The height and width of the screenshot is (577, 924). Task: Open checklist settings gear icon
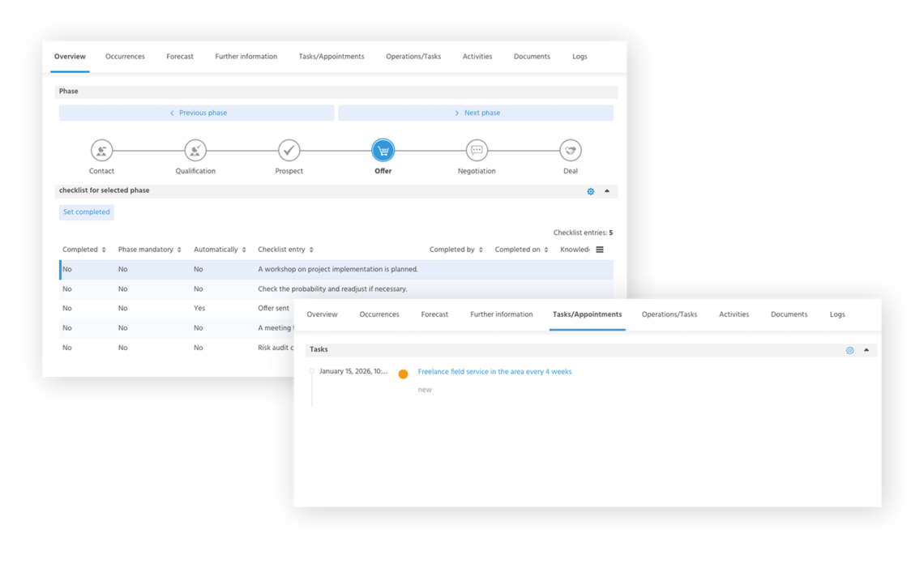tap(591, 191)
